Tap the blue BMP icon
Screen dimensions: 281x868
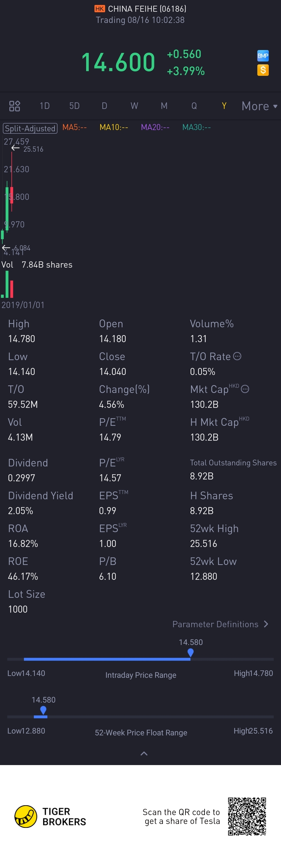(263, 56)
